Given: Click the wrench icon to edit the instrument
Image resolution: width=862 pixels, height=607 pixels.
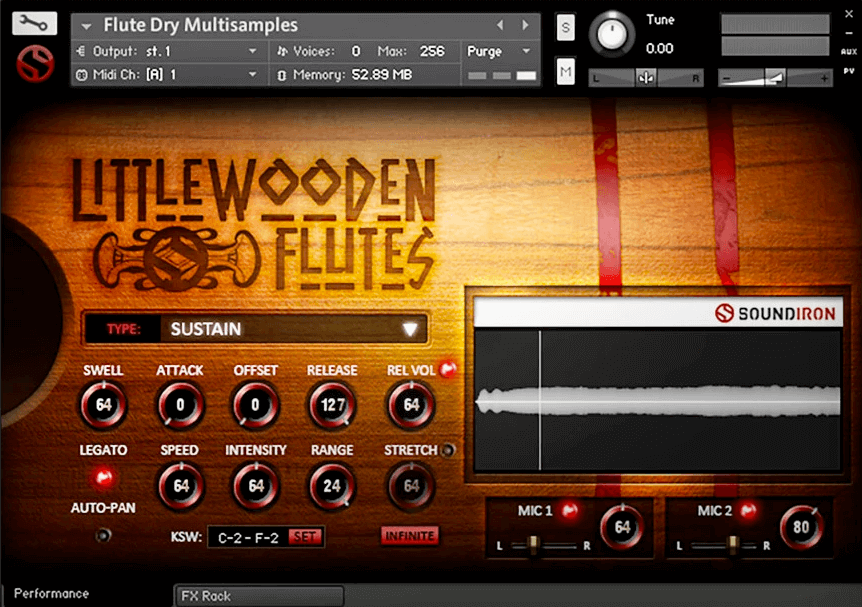Looking at the screenshot, I should tap(33, 20).
